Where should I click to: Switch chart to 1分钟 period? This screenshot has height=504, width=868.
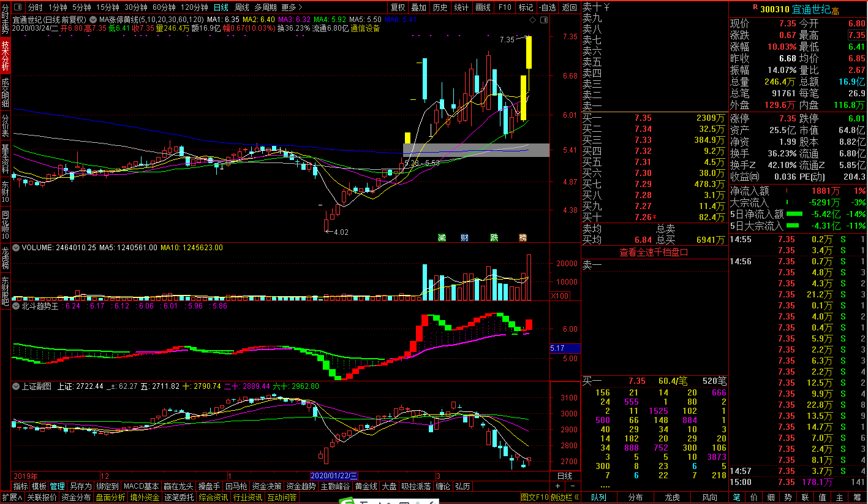[58, 7]
